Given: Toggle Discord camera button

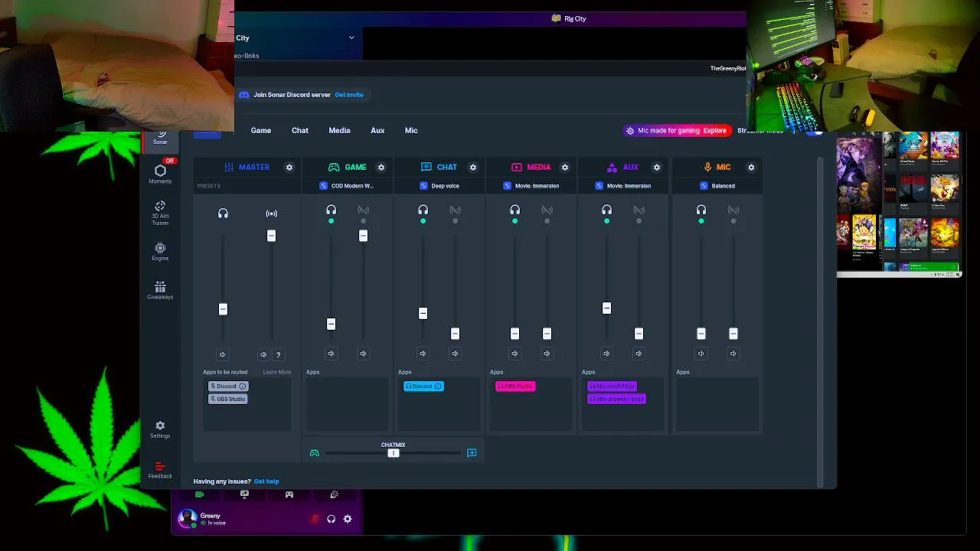Looking at the screenshot, I should pyautogui.click(x=200, y=495).
